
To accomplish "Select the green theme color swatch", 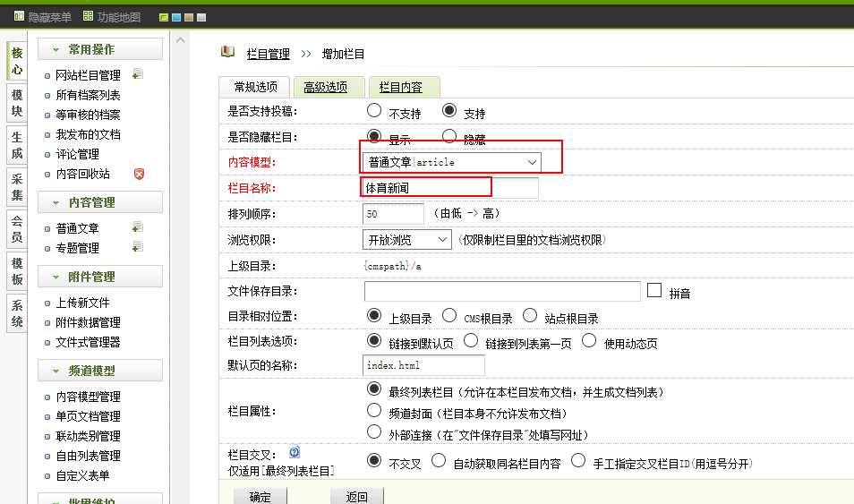I will [163, 17].
